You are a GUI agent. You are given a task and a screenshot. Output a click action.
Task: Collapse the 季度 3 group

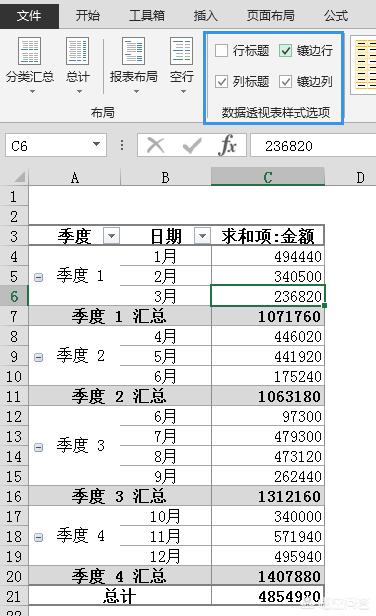[39, 447]
